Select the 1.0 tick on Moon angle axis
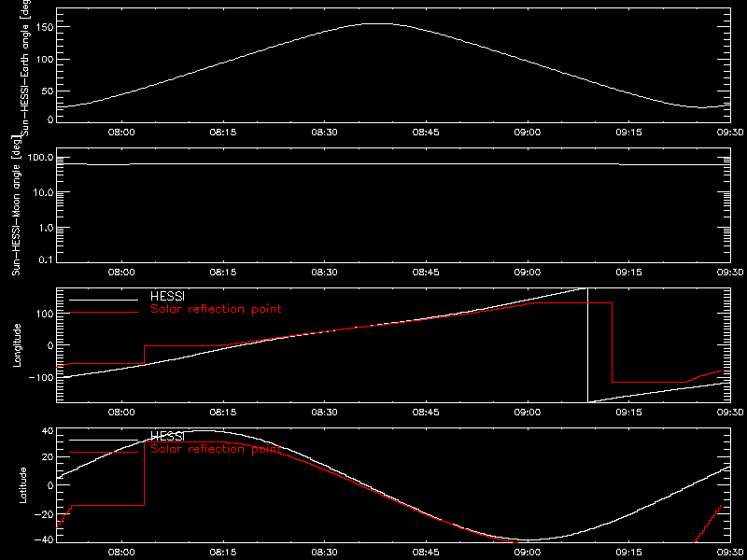This screenshot has height=560, width=747. click(x=45, y=228)
